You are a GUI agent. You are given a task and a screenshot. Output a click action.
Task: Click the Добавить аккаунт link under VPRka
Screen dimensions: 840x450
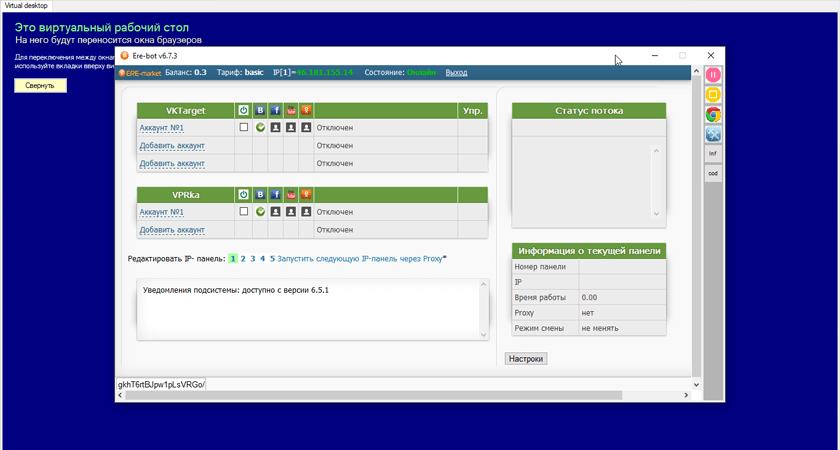[x=172, y=230]
